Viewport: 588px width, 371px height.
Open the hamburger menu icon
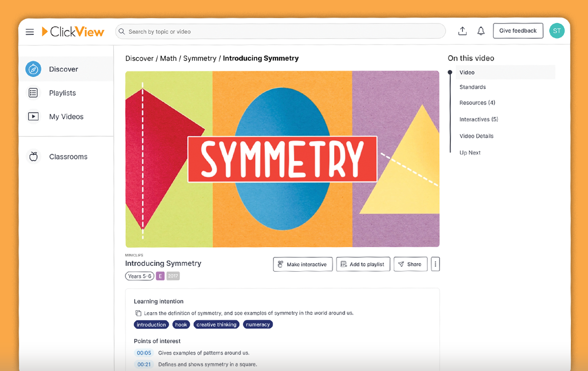click(30, 32)
